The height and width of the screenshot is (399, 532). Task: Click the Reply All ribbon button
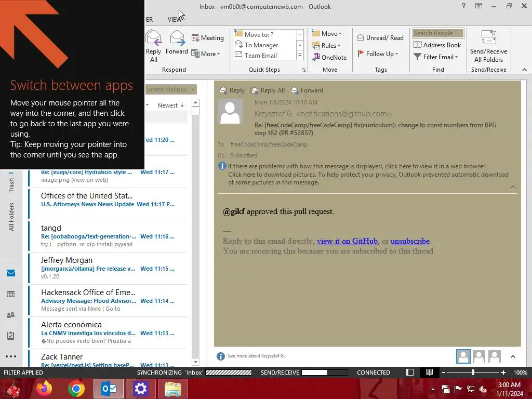(x=153, y=46)
